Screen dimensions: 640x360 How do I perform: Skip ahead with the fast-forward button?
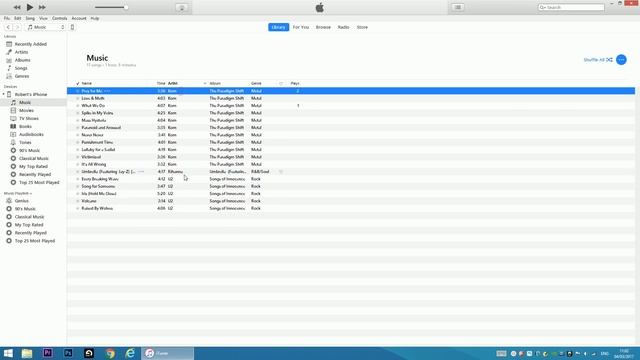(42, 7)
